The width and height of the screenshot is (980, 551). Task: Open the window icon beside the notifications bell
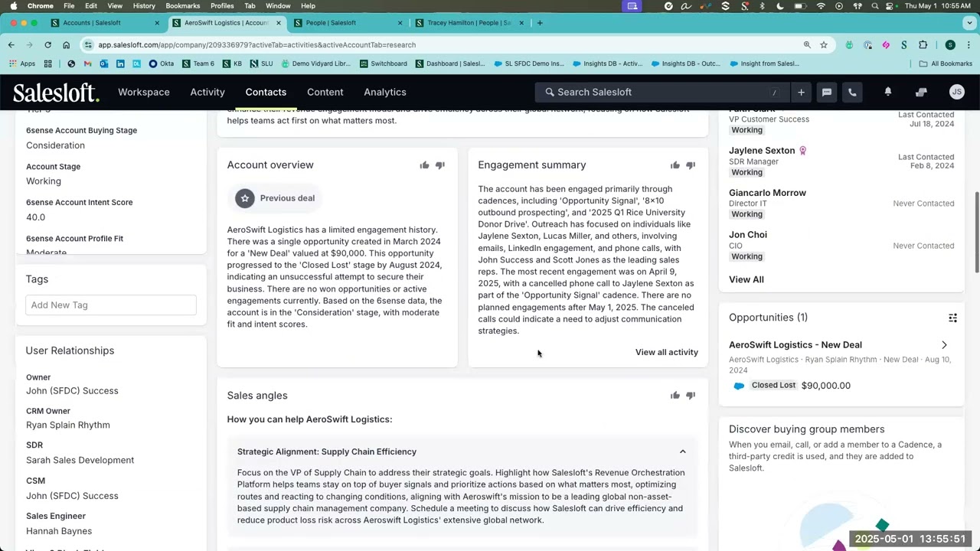click(x=921, y=92)
